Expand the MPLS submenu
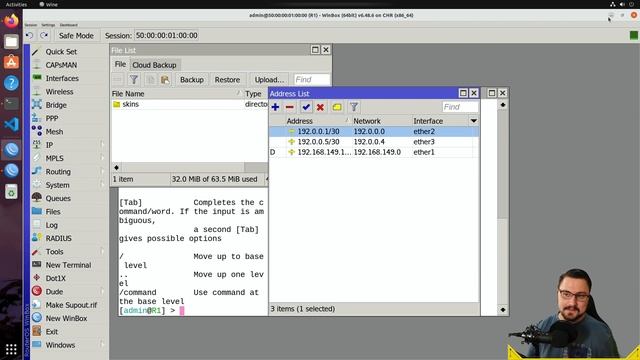The image size is (640, 360). pos(54,158)
